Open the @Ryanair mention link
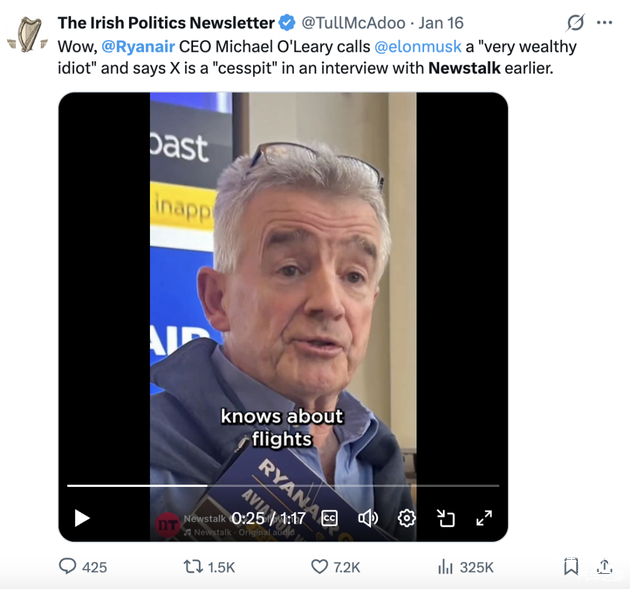This screenshot has width=630, height=589. pyautogui.click(x=138, y=46)
